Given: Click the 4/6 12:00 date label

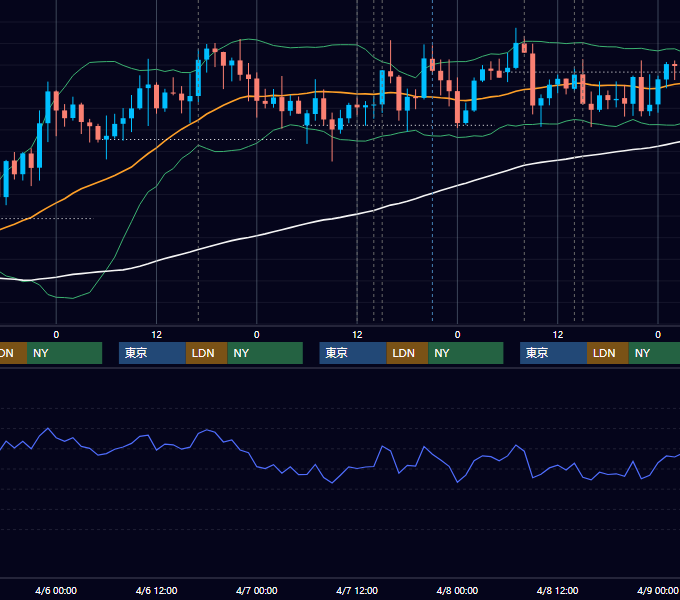Looking at the screenshot, I should point(156,590).
